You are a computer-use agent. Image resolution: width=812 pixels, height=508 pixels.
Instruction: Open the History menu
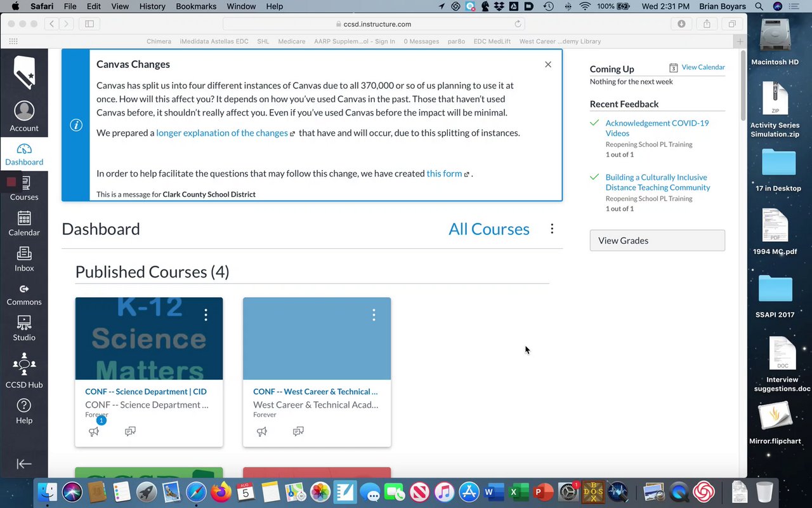152,6
